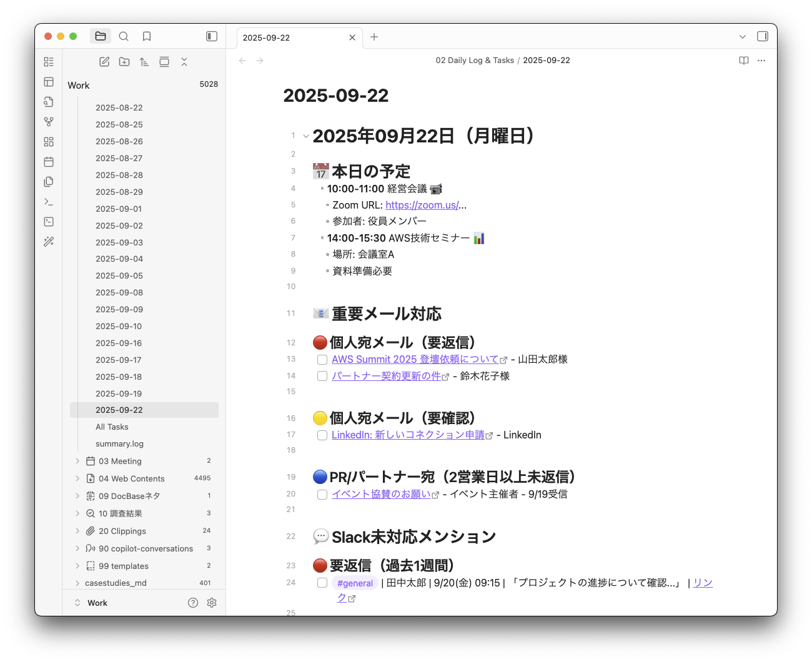Open AWS Summit 2025 登壇依頼について link
The height and width of the screenshot is (662, 812).
(415, 360)
